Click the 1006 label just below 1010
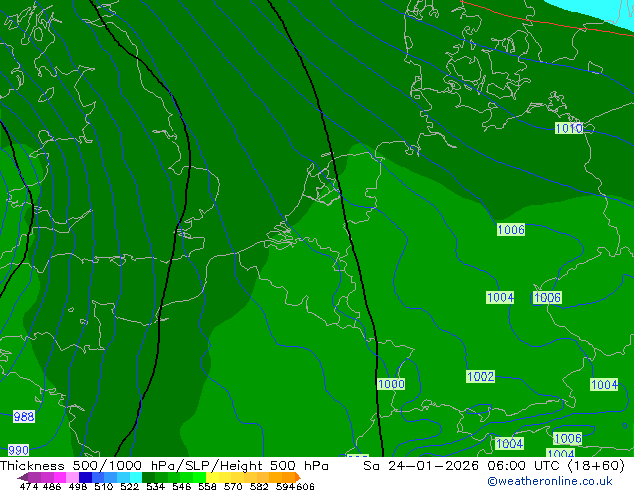The height and width of the screenshot is (490, 634). (x=511, y=230)
